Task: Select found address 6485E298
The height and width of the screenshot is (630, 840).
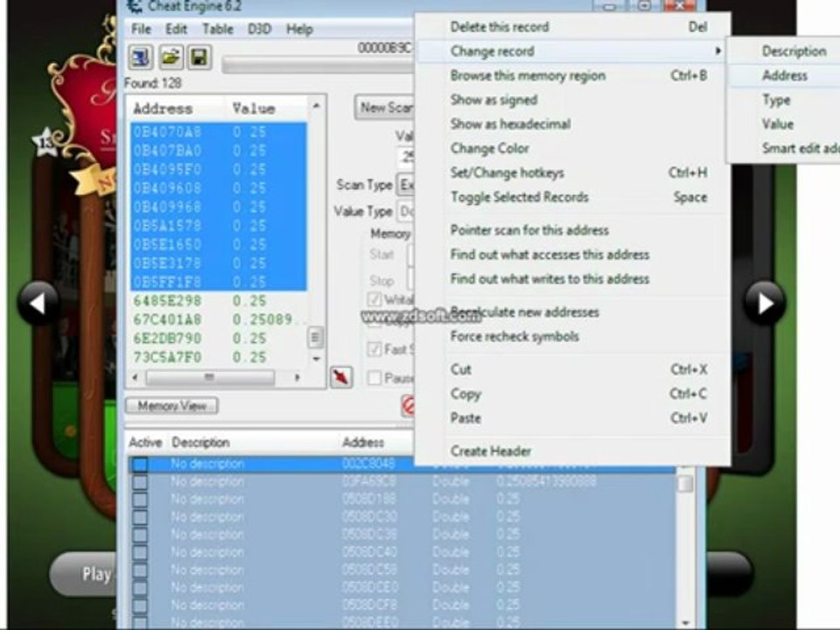Action: pos(219,301)
